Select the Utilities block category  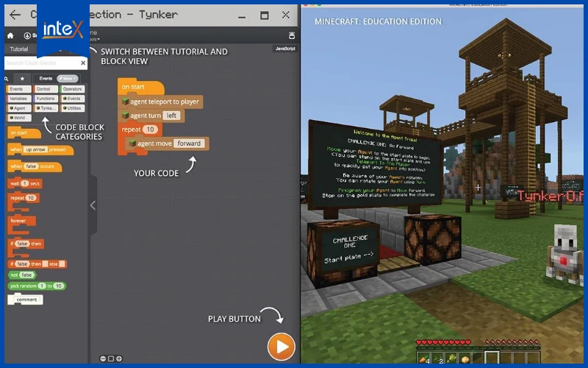pos(72,108)
